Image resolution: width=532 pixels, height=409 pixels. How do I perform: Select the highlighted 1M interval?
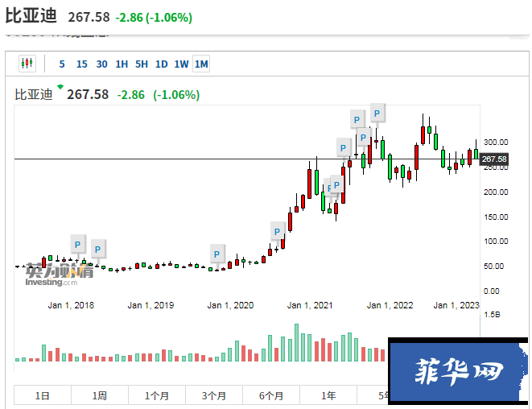coord(201,64)
